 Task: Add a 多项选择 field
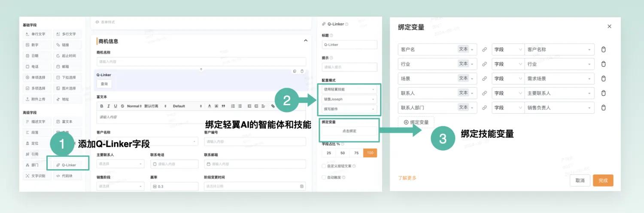tap(36, 88)
